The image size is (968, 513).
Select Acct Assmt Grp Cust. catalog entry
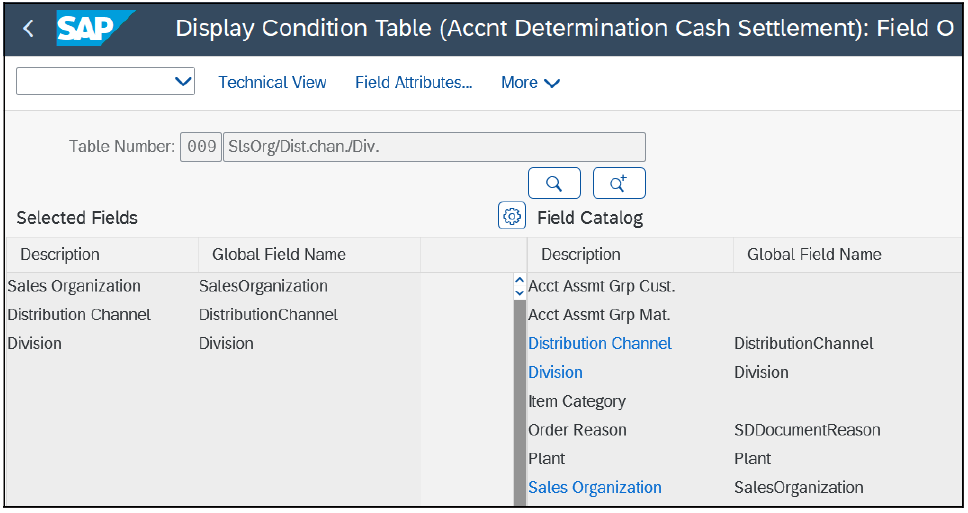coord(602,286)
